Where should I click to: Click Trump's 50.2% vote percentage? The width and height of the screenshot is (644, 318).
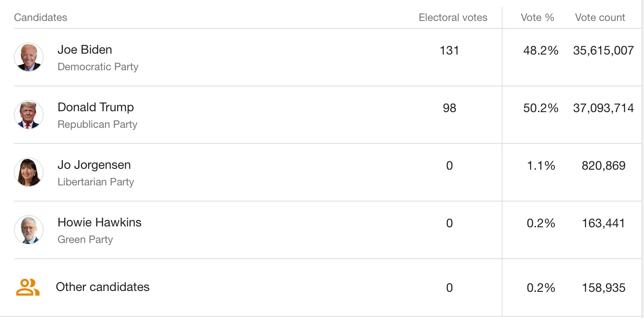click(540, 108)
